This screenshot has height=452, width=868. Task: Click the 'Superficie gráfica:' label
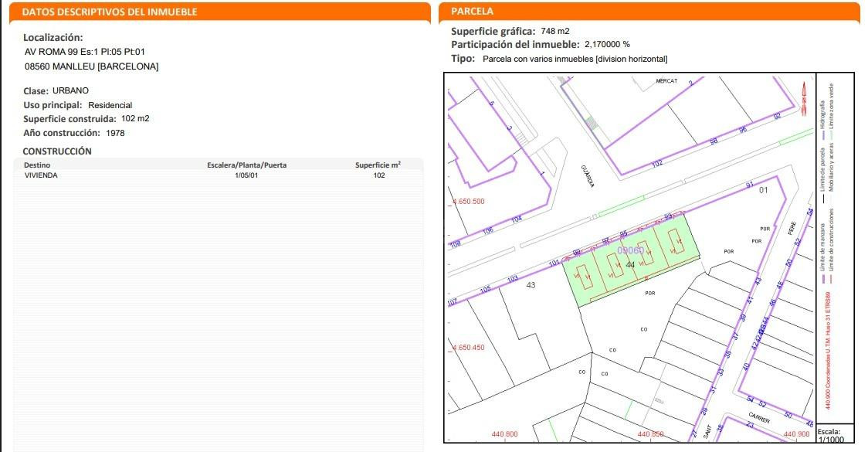(493, 32)
